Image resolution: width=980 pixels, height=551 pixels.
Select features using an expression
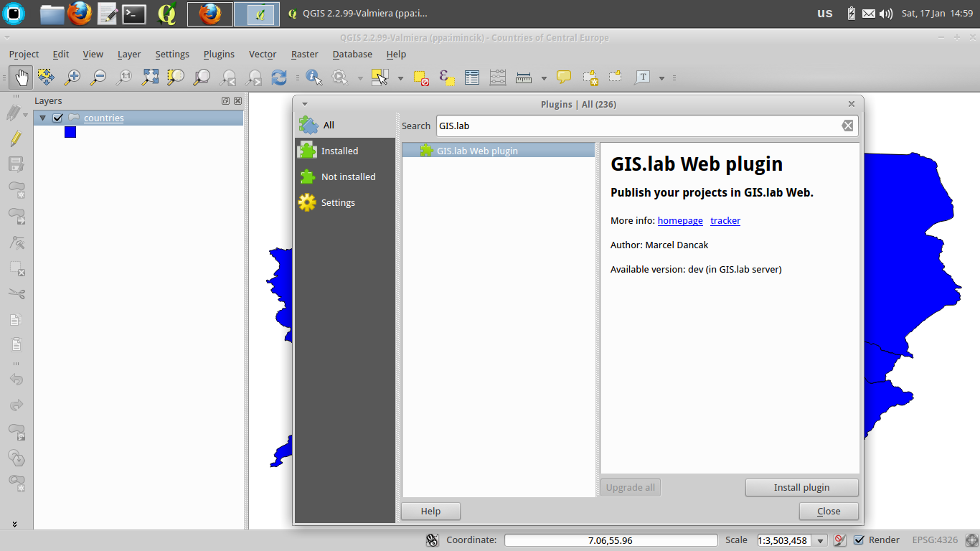(x=446, y=77)
